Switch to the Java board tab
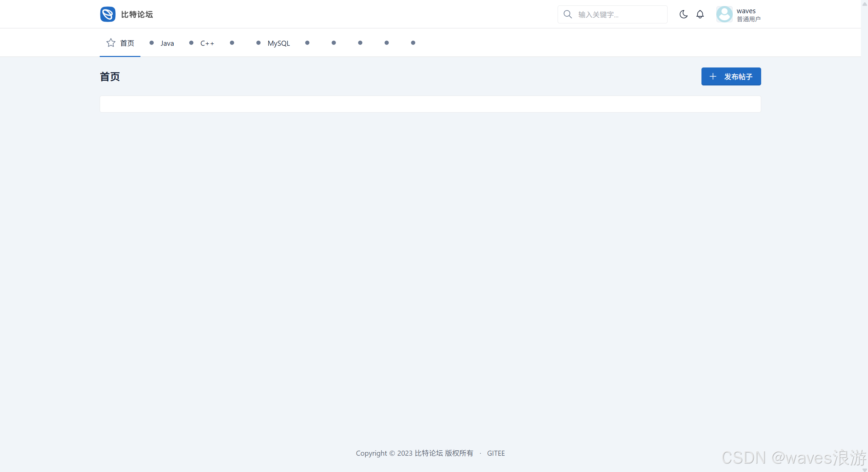The width and height of the screenshot is (868, 472). 167,43
